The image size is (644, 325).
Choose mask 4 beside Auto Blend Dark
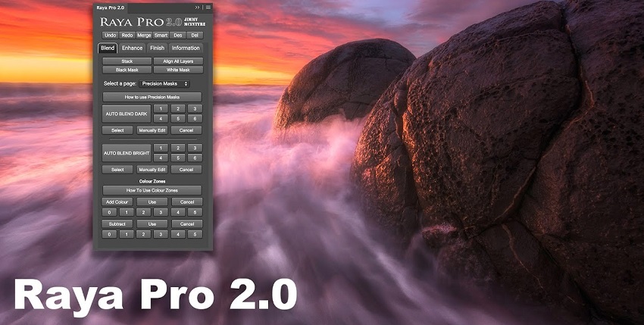(x=161, y=119)
